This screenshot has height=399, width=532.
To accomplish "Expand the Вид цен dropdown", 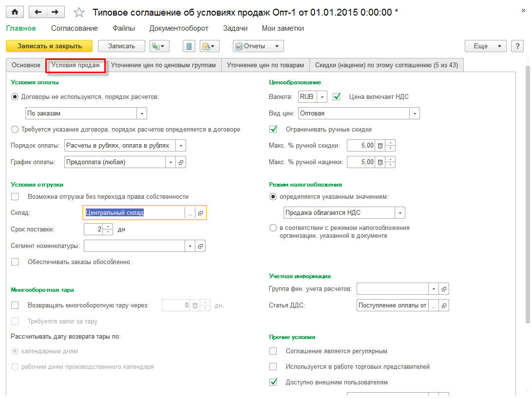I will pyautogui.click(x=414, y=114).
